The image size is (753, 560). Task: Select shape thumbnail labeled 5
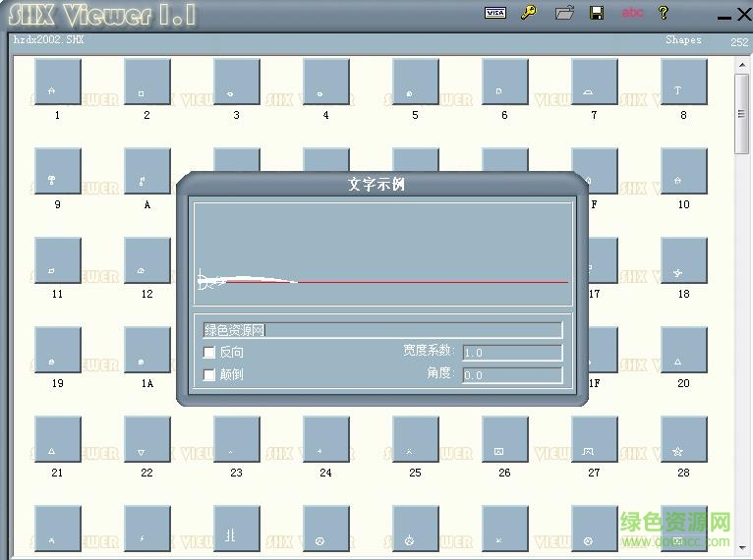[416, 82]
